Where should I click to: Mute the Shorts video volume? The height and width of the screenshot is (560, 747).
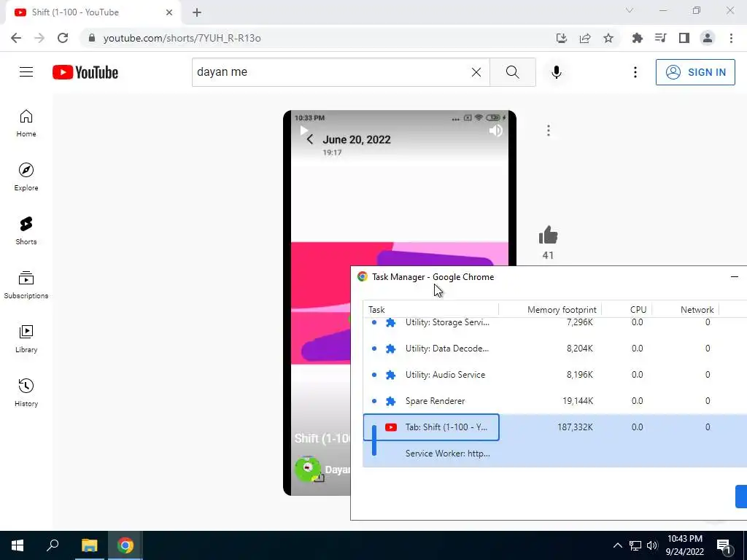click(x=496, y=131)
